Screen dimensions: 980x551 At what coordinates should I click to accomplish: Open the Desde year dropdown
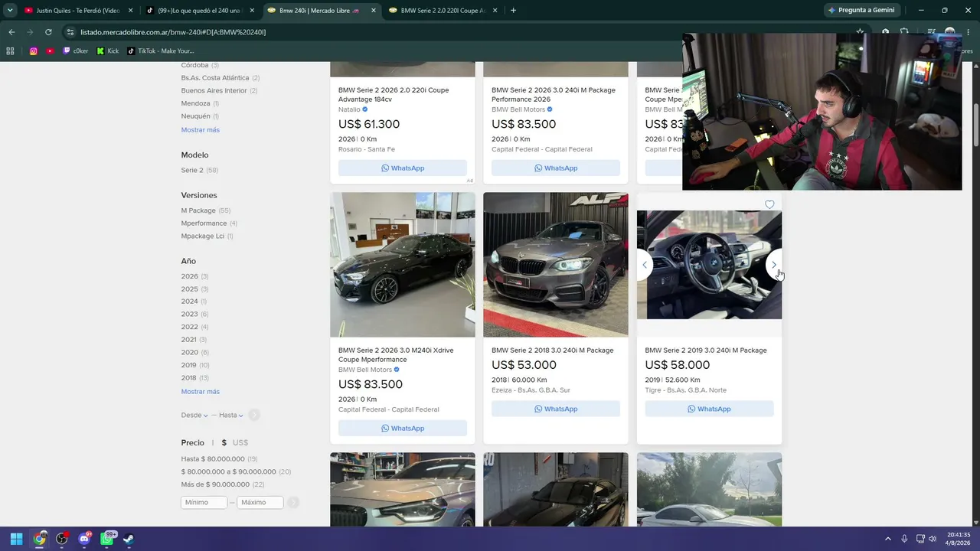point(194,416)
